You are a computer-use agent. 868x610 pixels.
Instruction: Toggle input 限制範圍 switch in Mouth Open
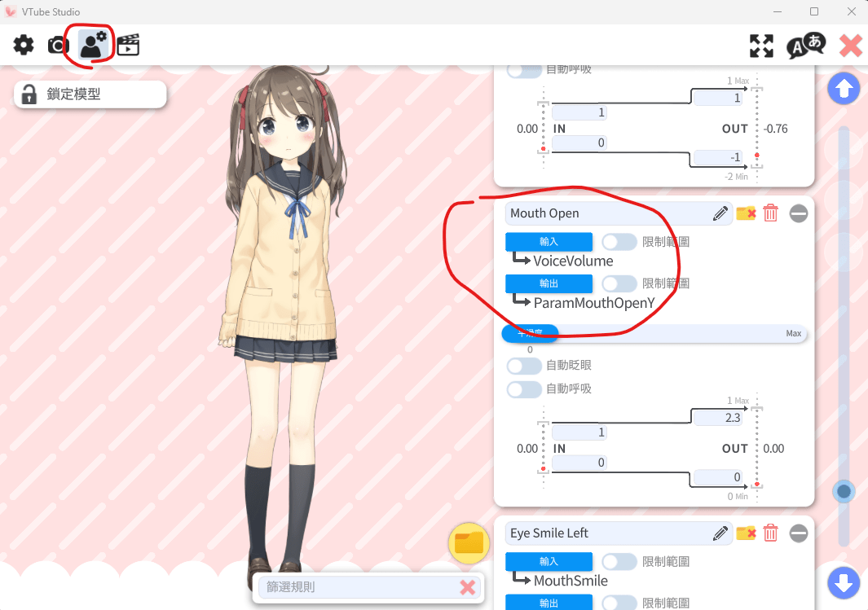[x=619, y=242]
